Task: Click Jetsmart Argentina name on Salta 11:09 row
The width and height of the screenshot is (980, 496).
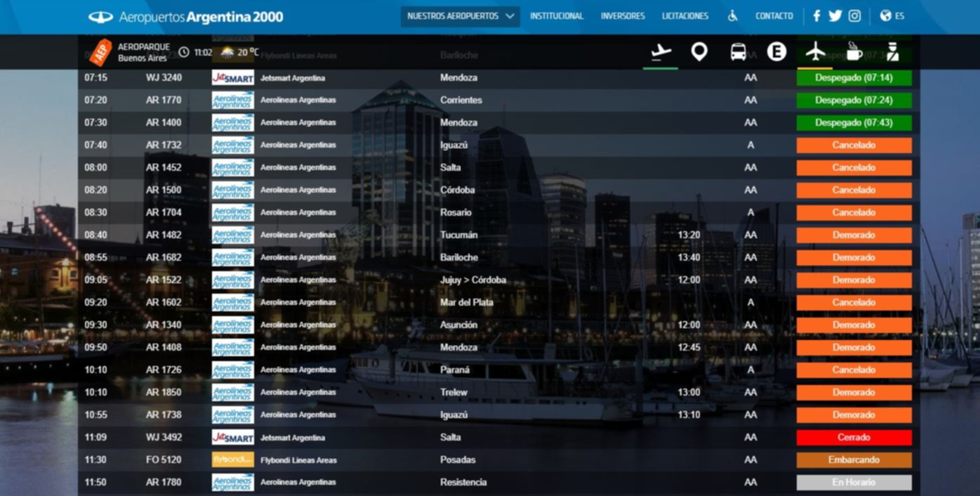Action: tap(293, 438)
